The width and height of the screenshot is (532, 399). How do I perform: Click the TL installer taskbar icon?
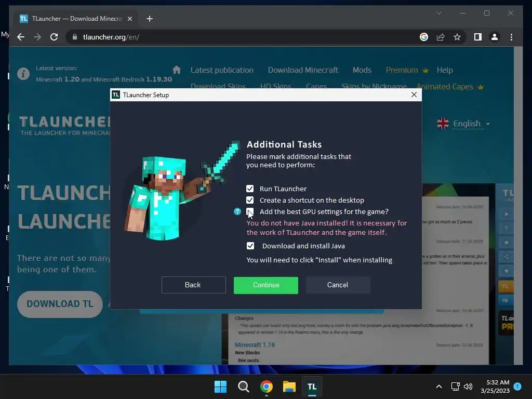[x=312, y=387]
